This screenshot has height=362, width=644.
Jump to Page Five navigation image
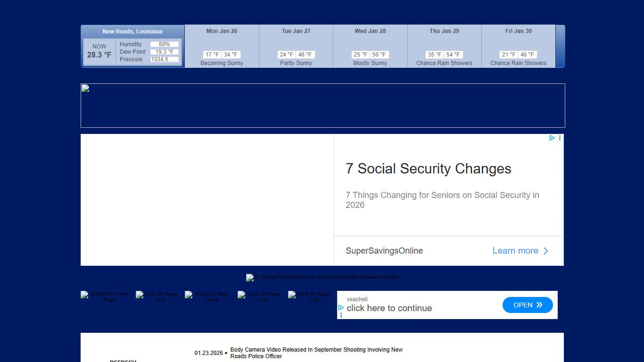point(310,296)
